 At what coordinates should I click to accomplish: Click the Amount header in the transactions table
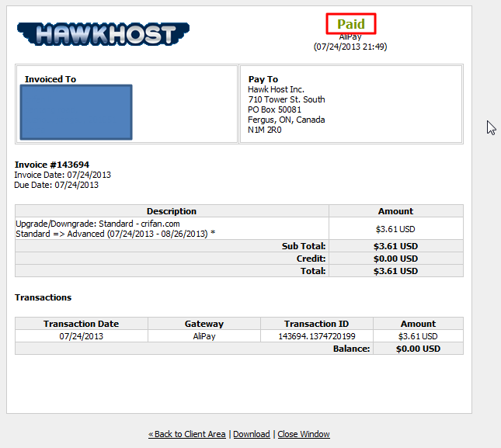tap(418, 324)
